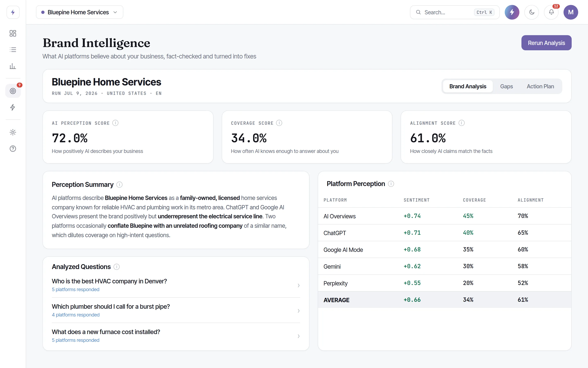Click the ALIGNMENT column header
588x368 pixels.
point(530,200)
